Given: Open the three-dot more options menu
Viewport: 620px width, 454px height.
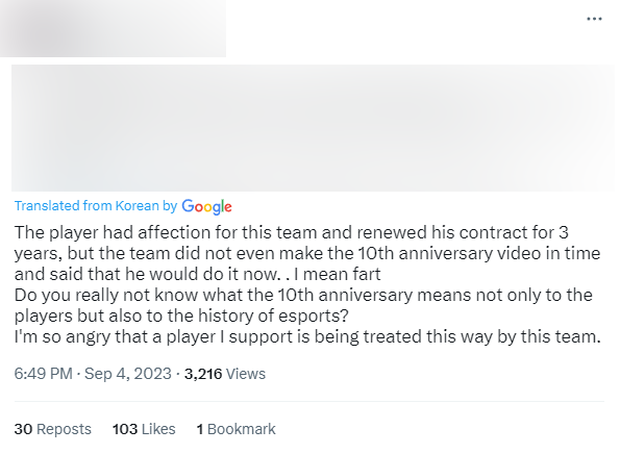Looking at the screenshot, I should coord(594,19).
